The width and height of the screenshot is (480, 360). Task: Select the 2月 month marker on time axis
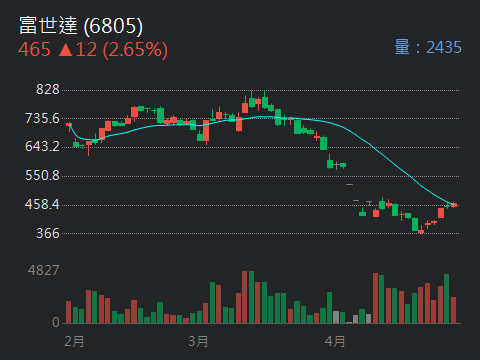coord(74,342)
